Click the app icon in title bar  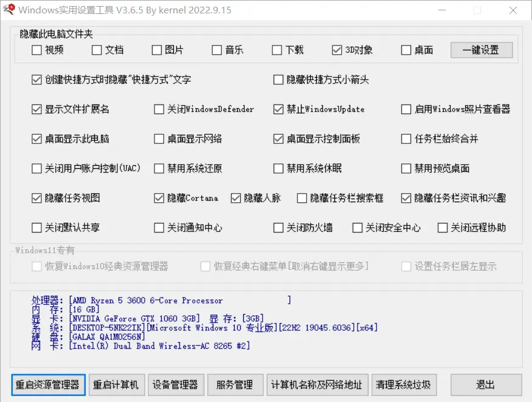[x=9, y=10]
